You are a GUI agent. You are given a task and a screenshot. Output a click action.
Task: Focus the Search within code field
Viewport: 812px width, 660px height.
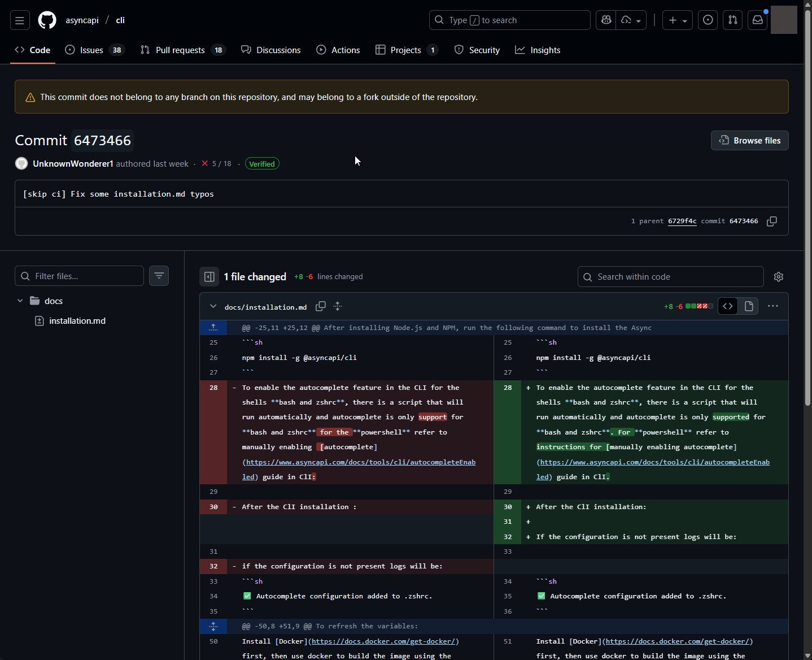point(671,277)
